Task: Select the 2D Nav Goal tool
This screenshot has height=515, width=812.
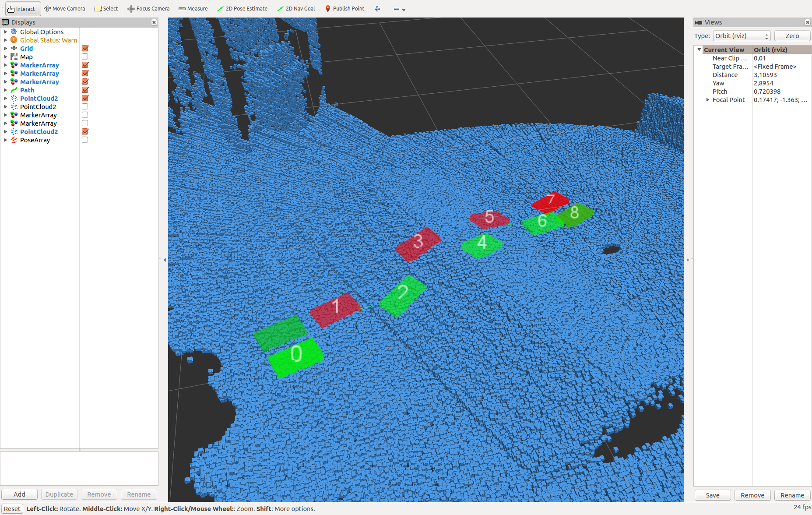Action: click(296, 9)
